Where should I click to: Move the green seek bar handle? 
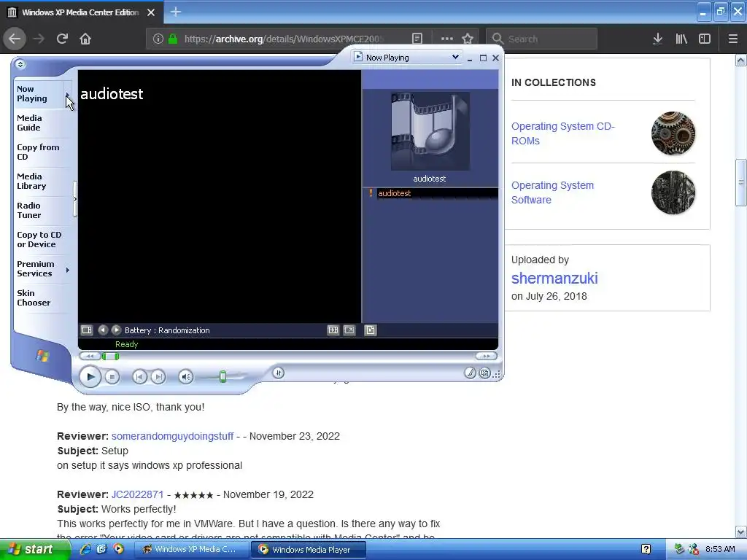click(111, 356)
